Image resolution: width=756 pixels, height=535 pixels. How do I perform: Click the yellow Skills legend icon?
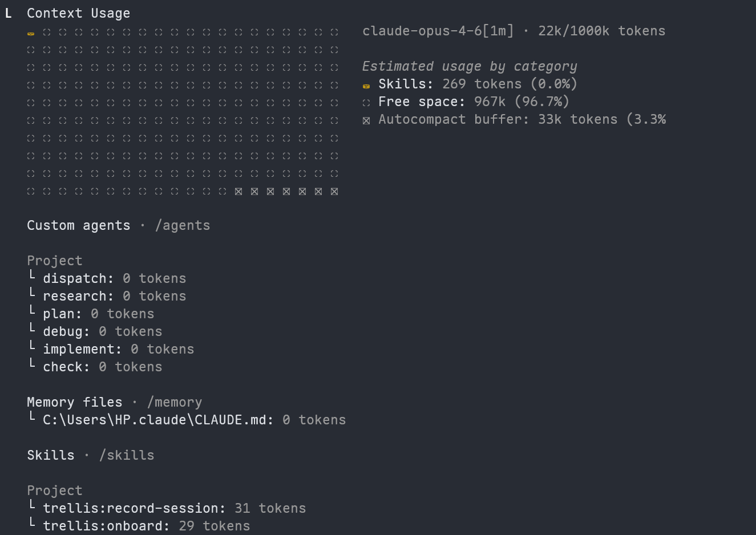[366, 86]
